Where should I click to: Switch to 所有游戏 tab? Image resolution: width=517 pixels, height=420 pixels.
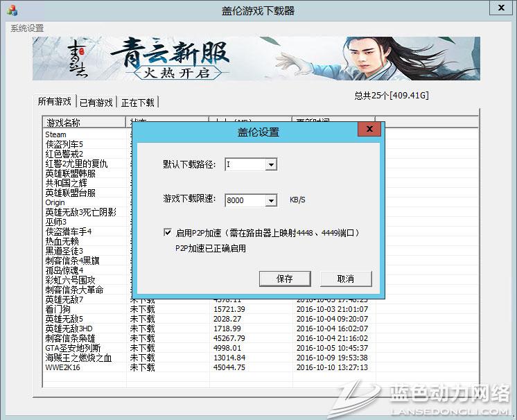[x=55, y=102]
